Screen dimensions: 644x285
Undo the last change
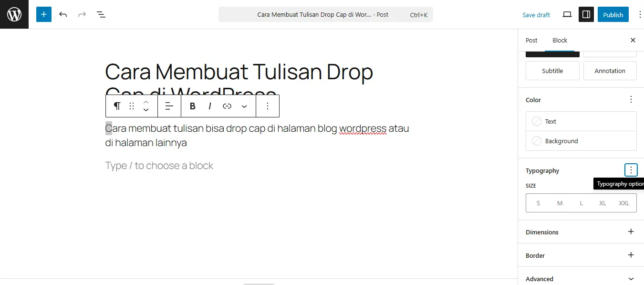(x=63, y=14)
